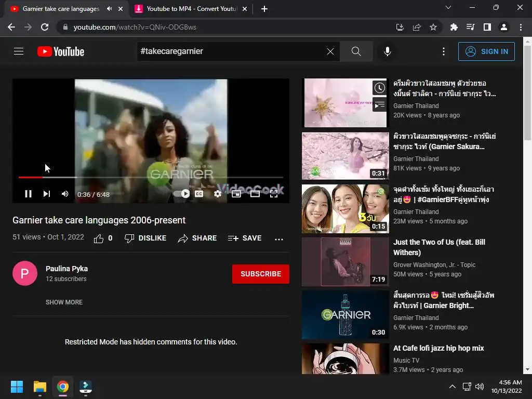Toggle the Chrome side panel
Viewport: 532px width, 399px height.
pyautogui.click(x=487, y=27)
